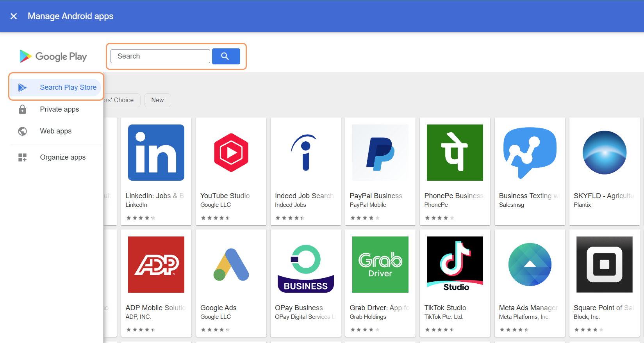The height and width of the screenshot is (343, 644).
Task: Click inside the Search text field
Action: [160, 56]
